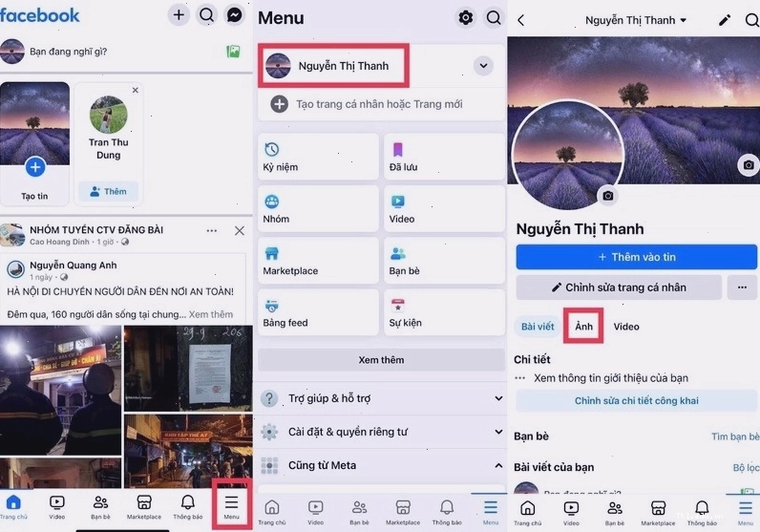Open Video in home screen bottom bar
Screen dimensions: 760x532
click(x=56, y=507)
